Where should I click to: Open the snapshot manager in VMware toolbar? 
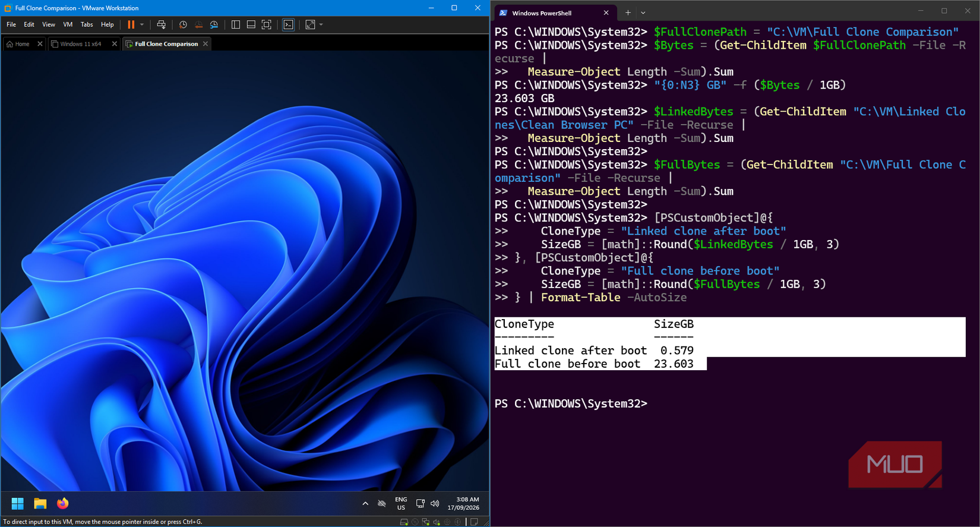(214, 24)
